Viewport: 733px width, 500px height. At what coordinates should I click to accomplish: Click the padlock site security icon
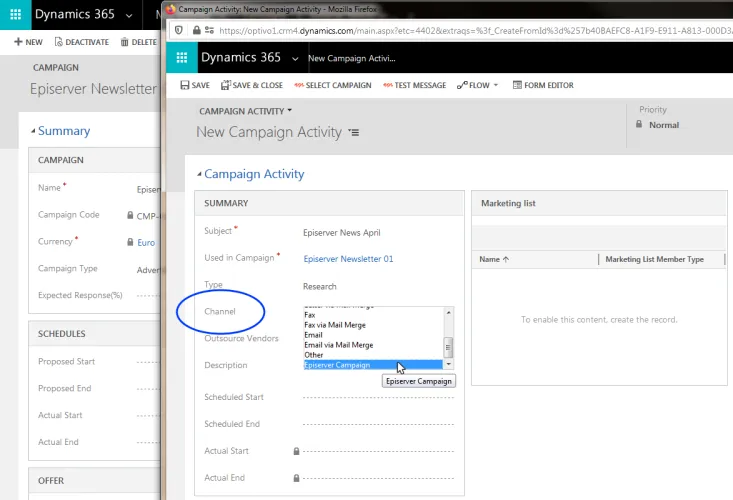[x=196, y=30]
